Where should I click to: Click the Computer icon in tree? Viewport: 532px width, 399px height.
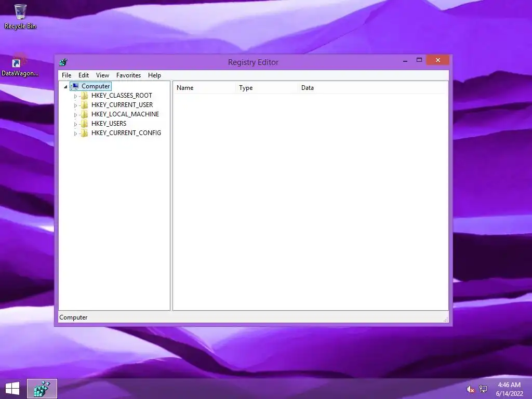(75, 86)
